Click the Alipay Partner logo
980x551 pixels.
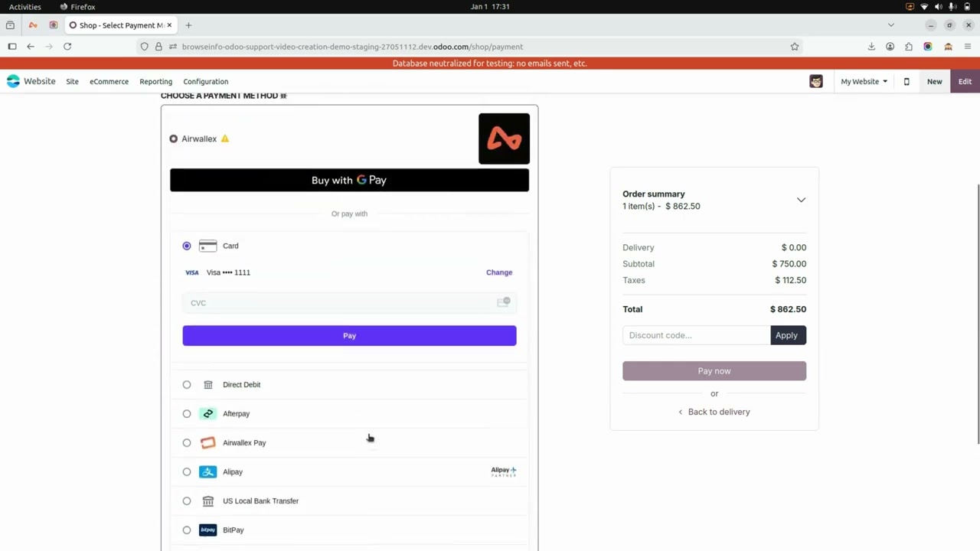503,471
